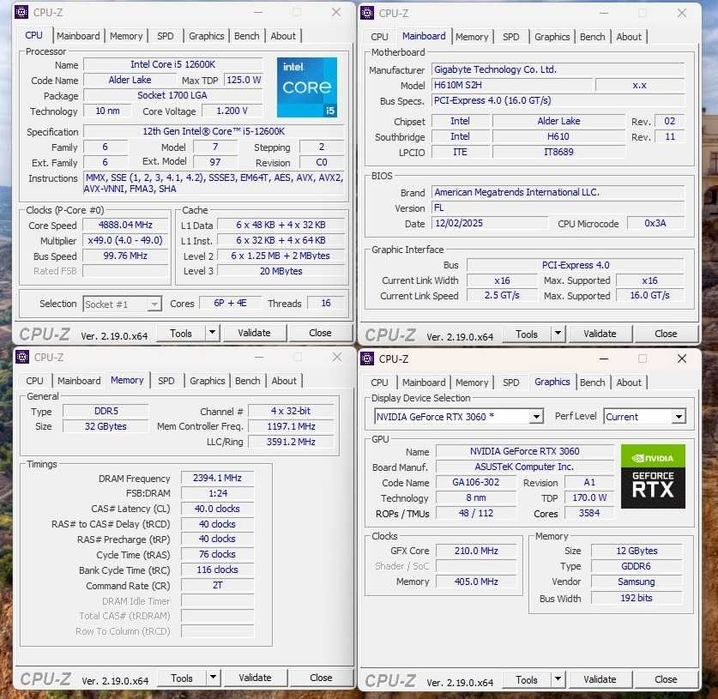Select the SPD tab in the Memory window
This screenshot has height=699, width=718.
point(166,380)
